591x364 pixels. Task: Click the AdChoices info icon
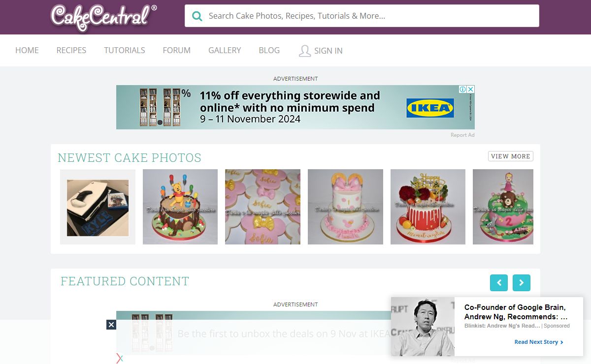pyautogui.click(x=463, y=89)
